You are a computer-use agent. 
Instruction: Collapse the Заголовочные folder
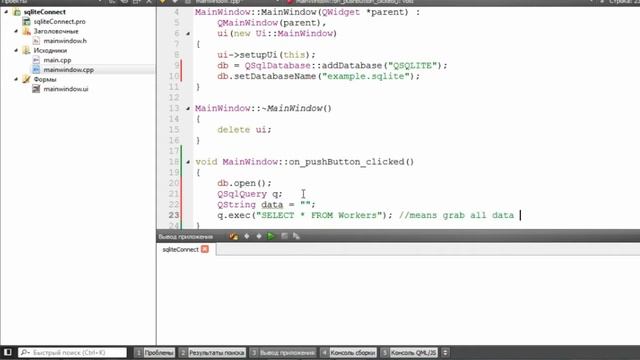(16, 31)
